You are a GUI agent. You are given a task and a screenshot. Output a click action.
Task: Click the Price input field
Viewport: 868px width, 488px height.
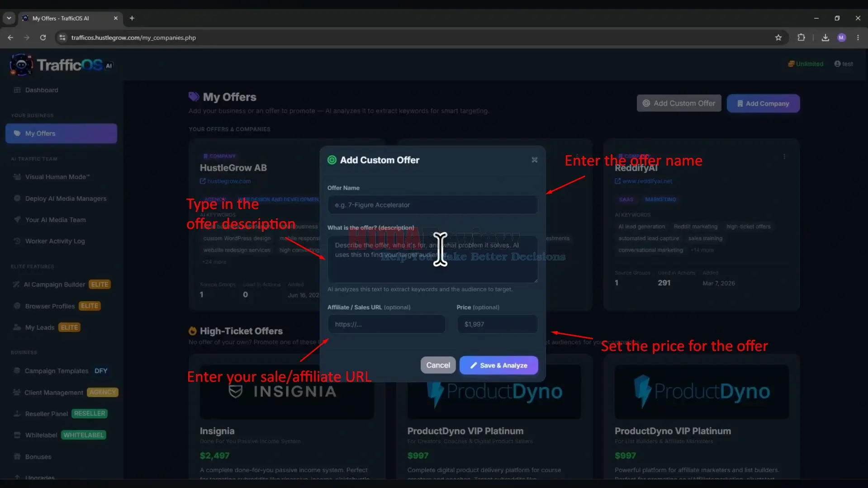[x=497, y=324]
